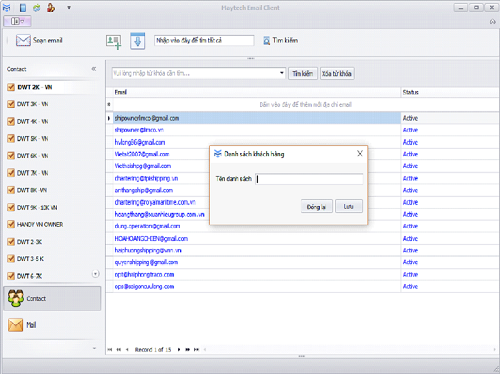Uncheck DWT 4K - VN checkbox
500x374 pixels.
(11, 121)
